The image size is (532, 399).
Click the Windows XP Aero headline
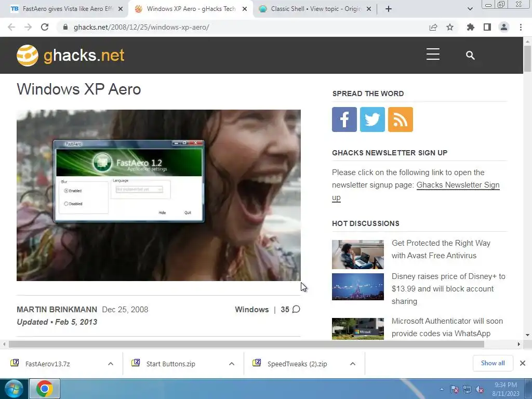pyautogui.click(x=79, y=89)
